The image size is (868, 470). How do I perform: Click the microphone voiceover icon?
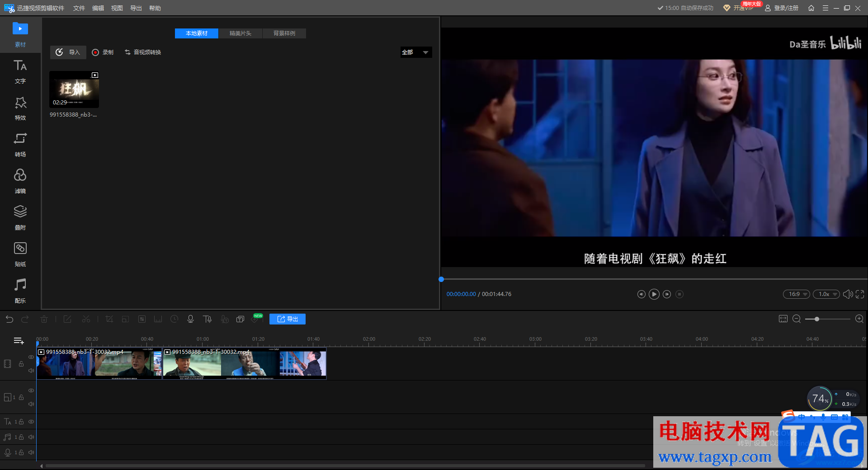[190, 319]
